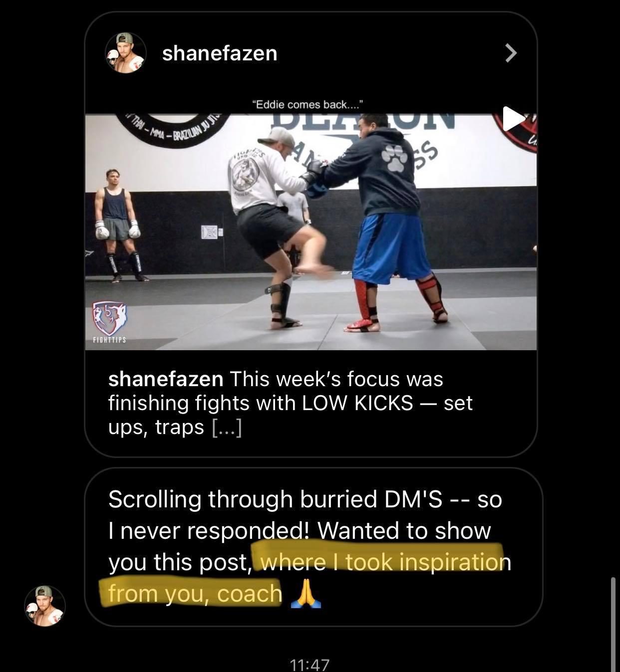Image resolution: width=620 pixels, height=672 pixels.
Task: Tap the paw print logo on the hoodie
Action: click(395, 154)
